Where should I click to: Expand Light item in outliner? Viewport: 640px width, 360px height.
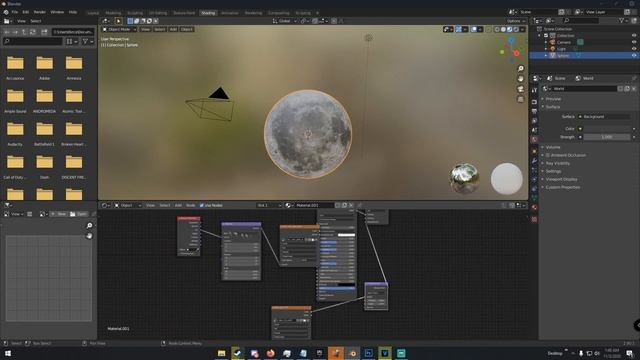click(546, 49)
